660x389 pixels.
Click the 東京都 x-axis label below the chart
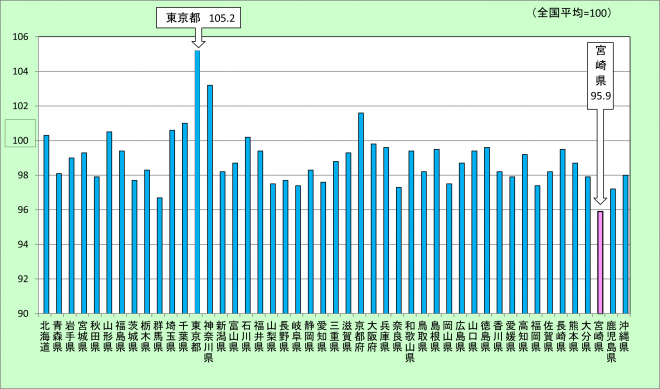pos(197,336)
